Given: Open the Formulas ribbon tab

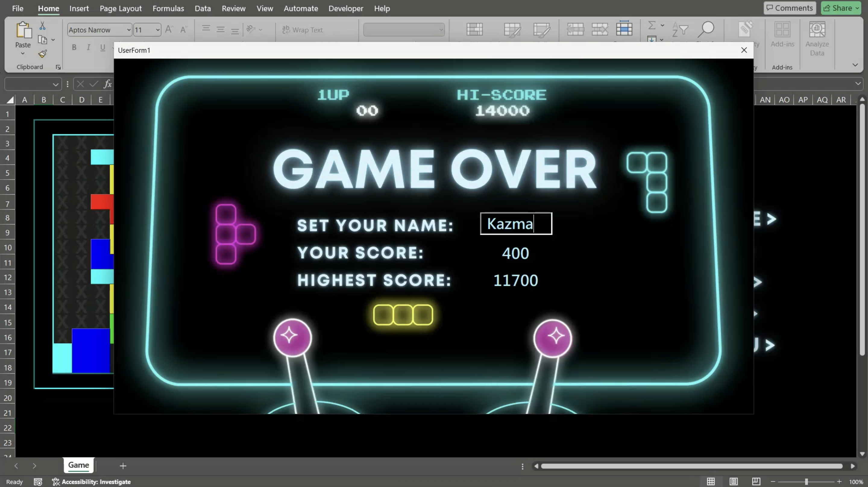Looking at the screenshot, I should (168, 8).
